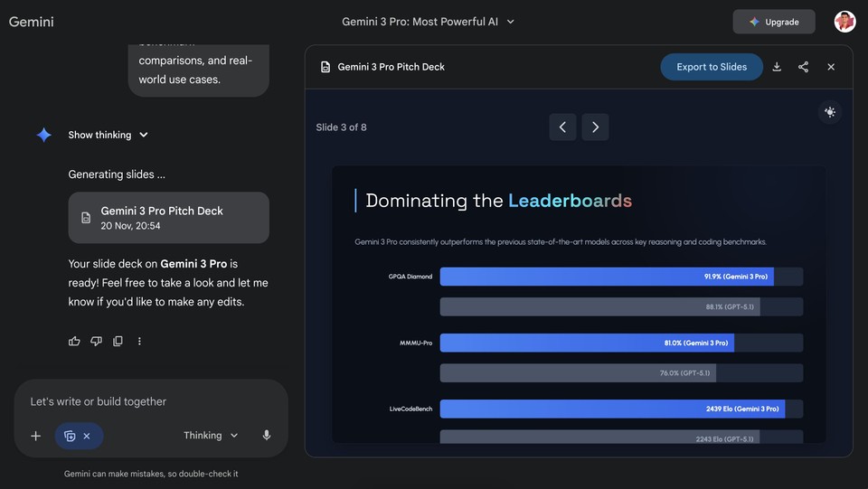Click the 2439 Elo (Gemini 3 Pro) bar
Viewport: 868px width, 489px height.
coord(612,409)
